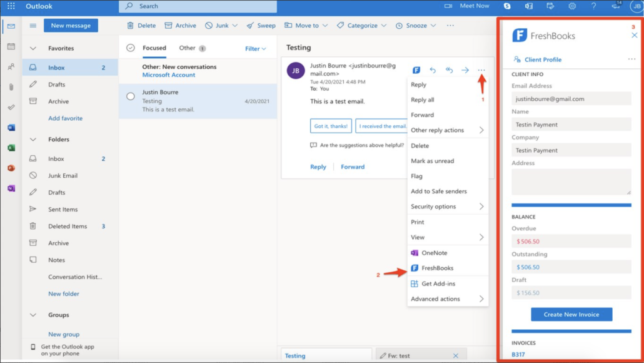The image size is (644, 363).
Task: Open the JB account avatar in header
Action: [637, 6]
